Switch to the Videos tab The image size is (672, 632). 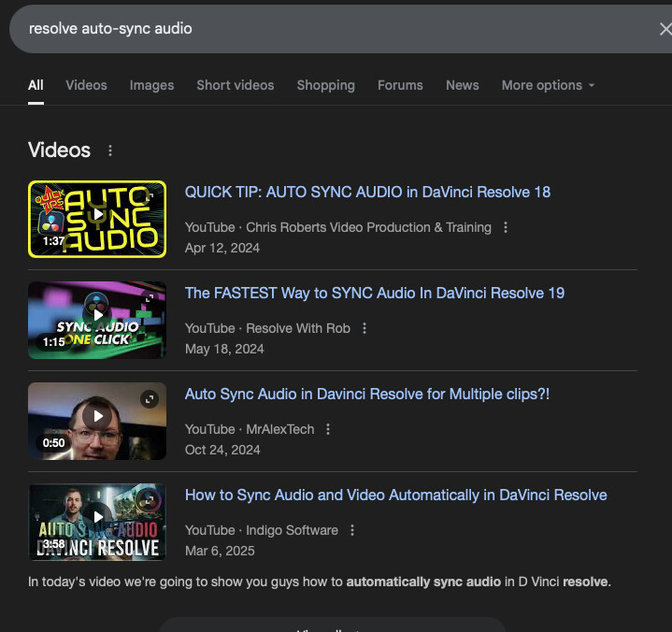point(86,85)
